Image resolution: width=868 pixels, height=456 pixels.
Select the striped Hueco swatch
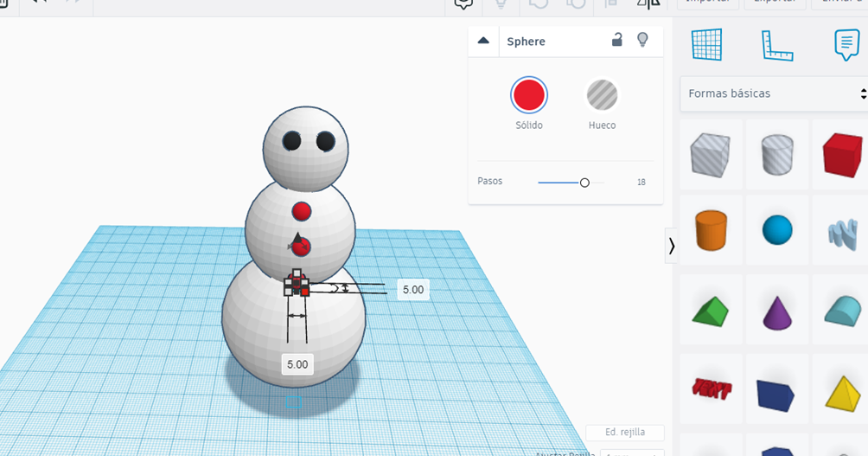[602, 95]
